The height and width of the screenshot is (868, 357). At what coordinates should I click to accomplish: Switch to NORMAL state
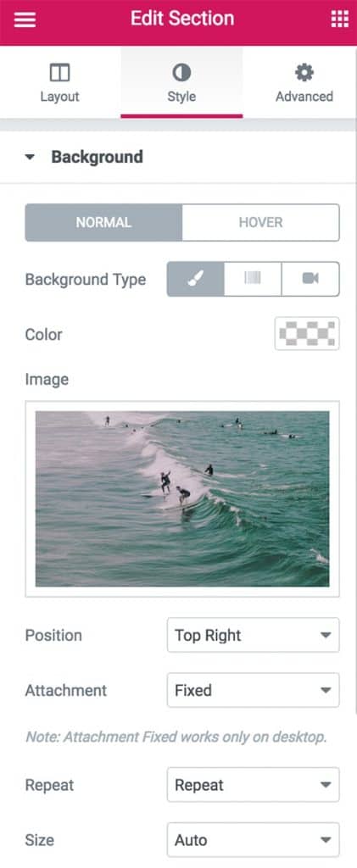[x=103, y=223]
